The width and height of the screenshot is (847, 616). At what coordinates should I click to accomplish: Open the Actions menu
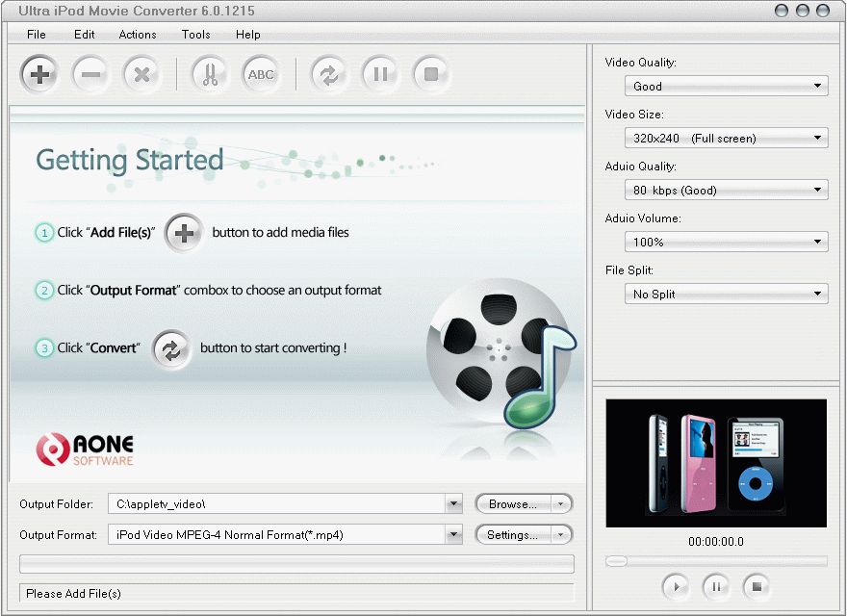pos(138,35)
